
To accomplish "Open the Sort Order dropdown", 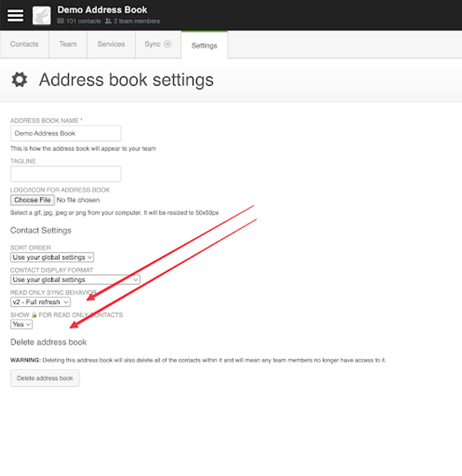I will tap(52, 257).
